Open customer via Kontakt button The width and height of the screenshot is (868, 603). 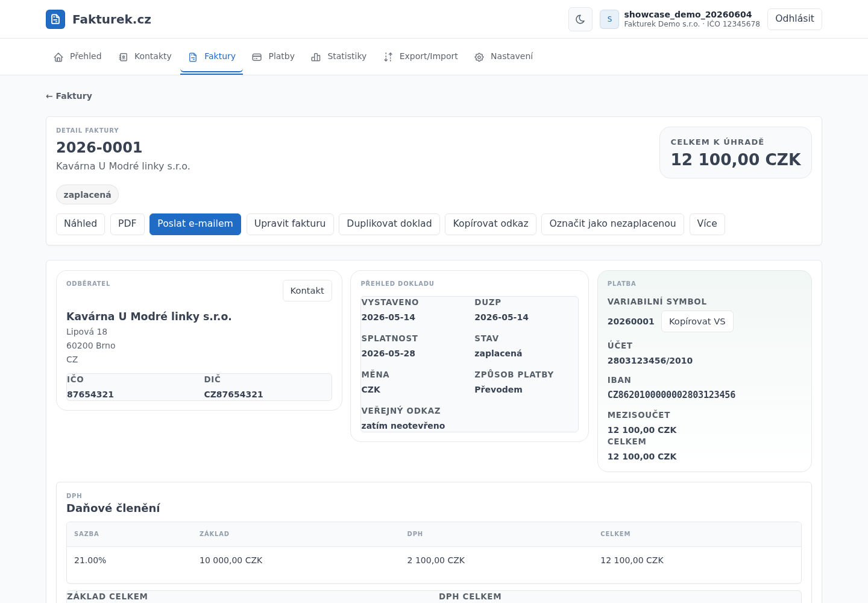pos(307,291)
